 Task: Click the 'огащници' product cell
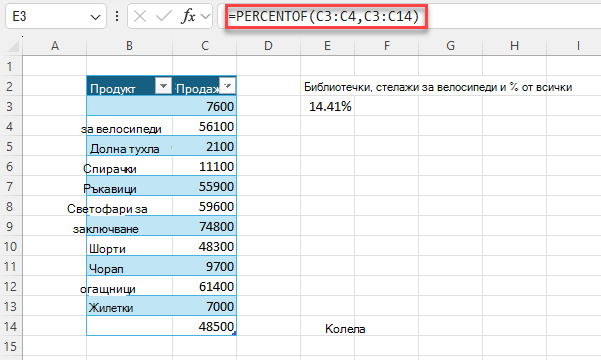click(130, 286)
